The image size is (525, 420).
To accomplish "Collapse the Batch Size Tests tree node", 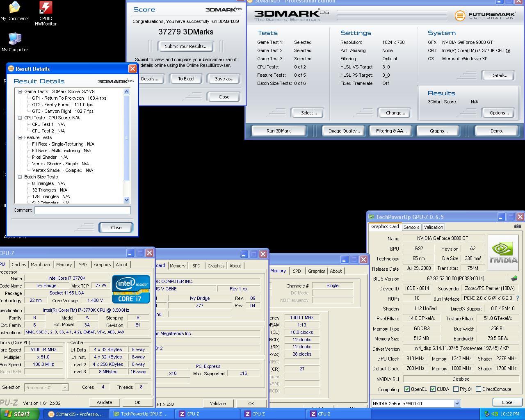I will (20, 177).
